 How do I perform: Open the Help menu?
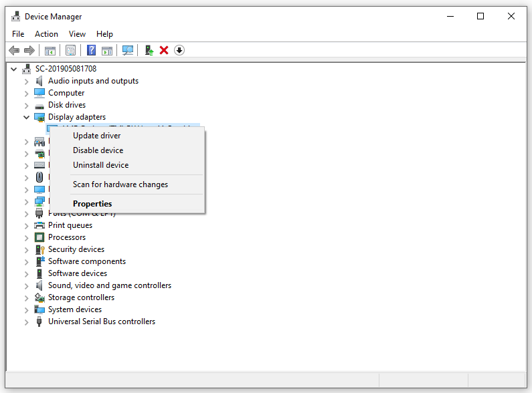[x=104, y=34]
